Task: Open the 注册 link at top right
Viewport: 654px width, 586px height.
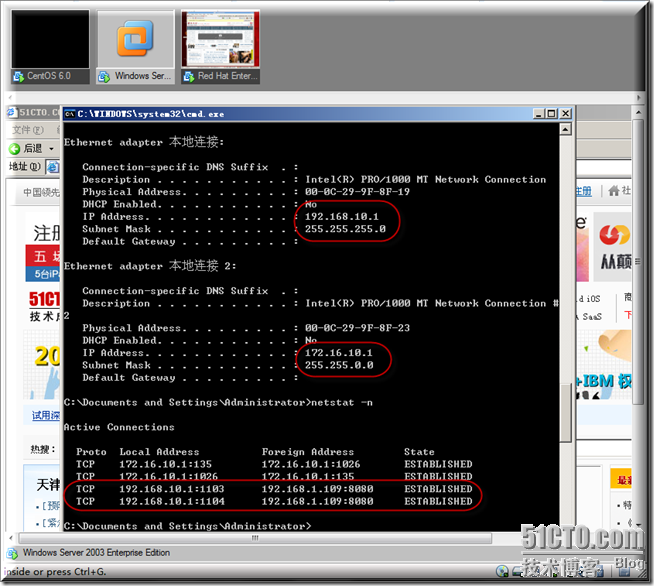Action: pos(584,191)
